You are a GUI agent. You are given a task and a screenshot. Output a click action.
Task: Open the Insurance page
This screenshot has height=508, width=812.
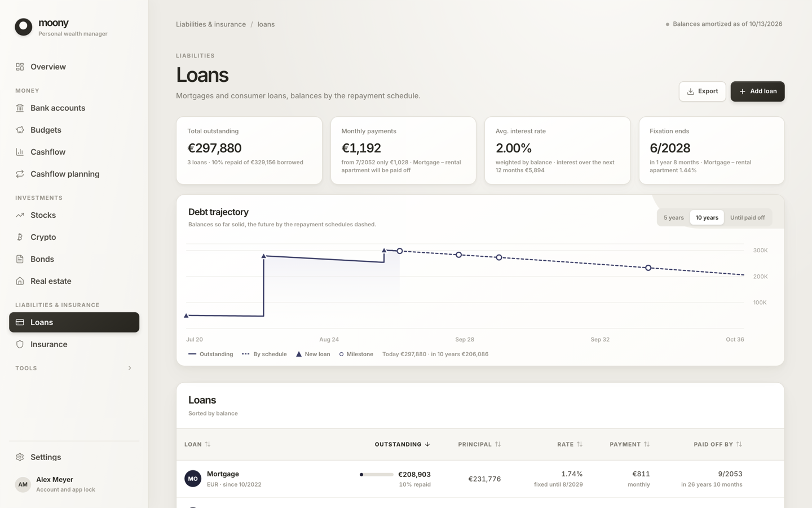pyautogui.click(x=74, y=344)
